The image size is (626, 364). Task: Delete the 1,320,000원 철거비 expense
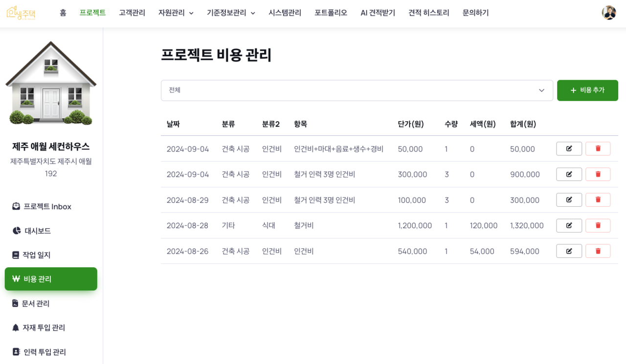click(x=598, y=226)
